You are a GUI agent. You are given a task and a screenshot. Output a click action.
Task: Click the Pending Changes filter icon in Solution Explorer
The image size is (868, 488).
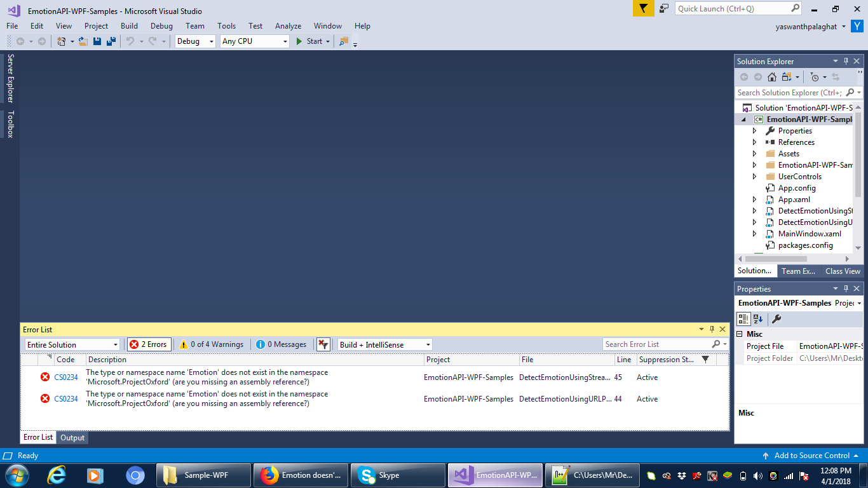pyautogui.click(x=814, y=77)
